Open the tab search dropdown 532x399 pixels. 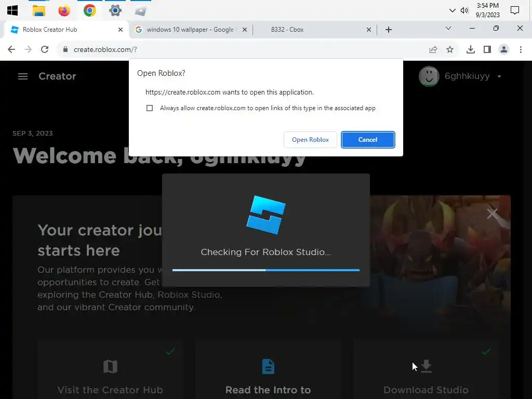coord(448,28)
